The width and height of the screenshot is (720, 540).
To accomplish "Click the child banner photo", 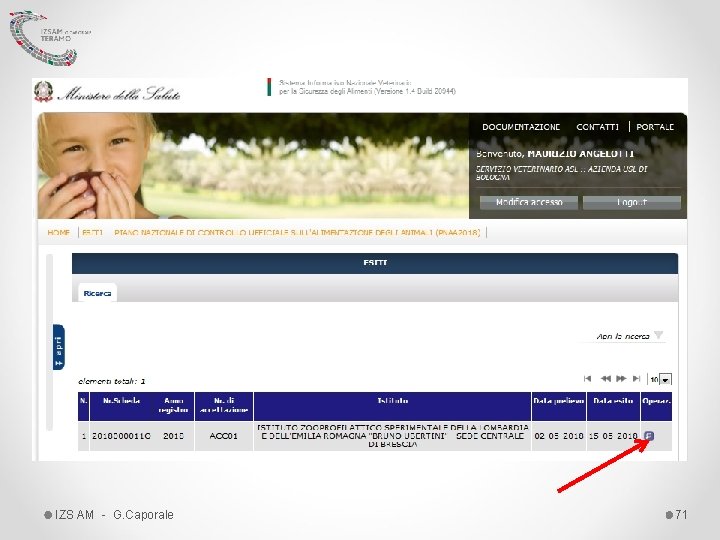I will tap(253, 166).
